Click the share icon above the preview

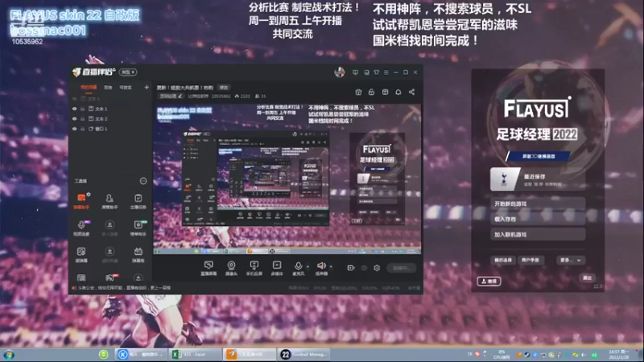coord(411,92)
